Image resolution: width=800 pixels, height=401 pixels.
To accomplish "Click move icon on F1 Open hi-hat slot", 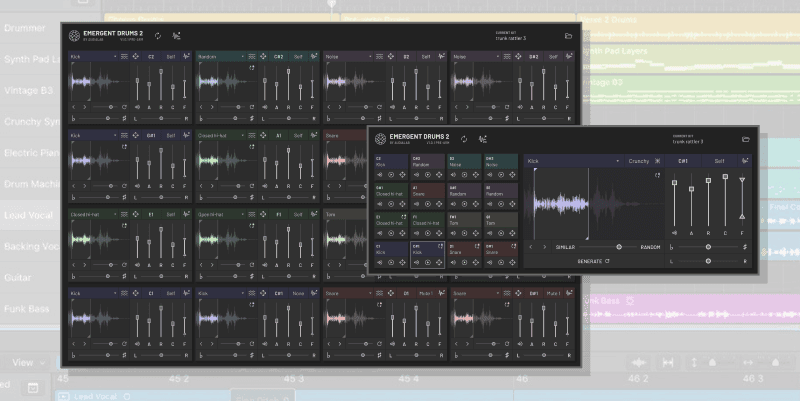I will (263, 214).
